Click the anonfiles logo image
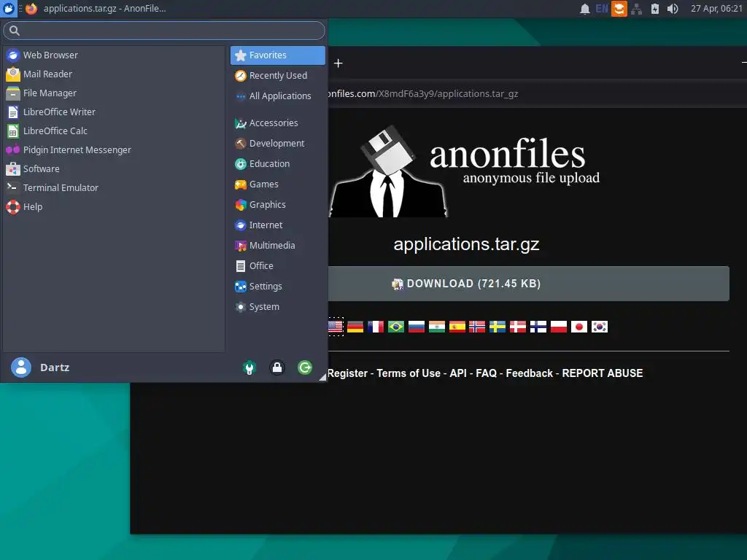Image resolution: width=747 pixels, height=560 pixels. click(x=465, y=171)
